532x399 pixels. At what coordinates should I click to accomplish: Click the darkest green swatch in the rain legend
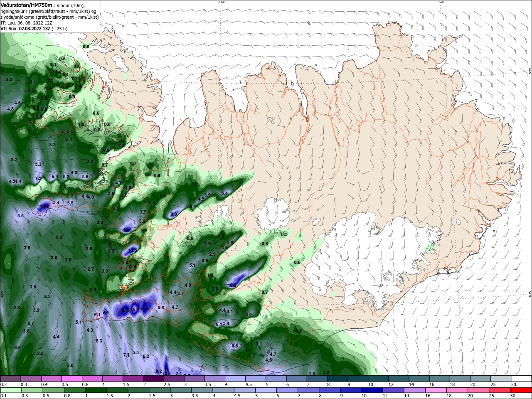96,390
